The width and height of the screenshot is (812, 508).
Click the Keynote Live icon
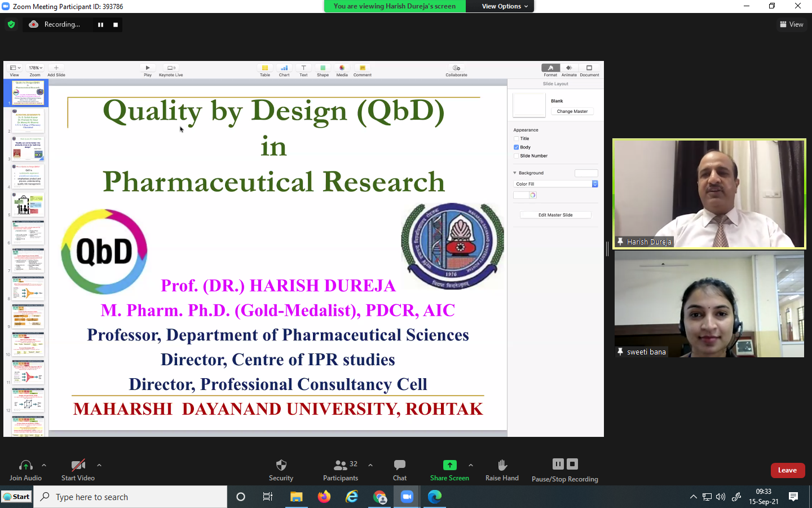point(171,68)
